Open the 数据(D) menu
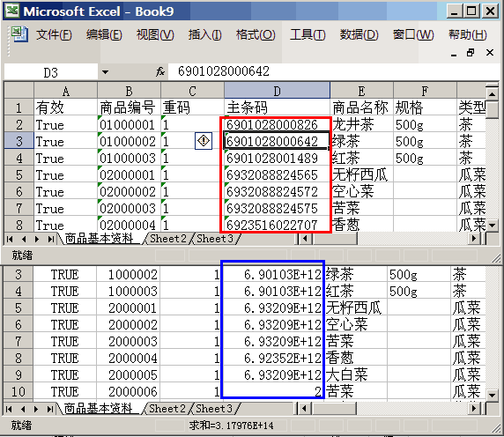The height and width of the screenshot is (437, 504). [x=359, y=34]
